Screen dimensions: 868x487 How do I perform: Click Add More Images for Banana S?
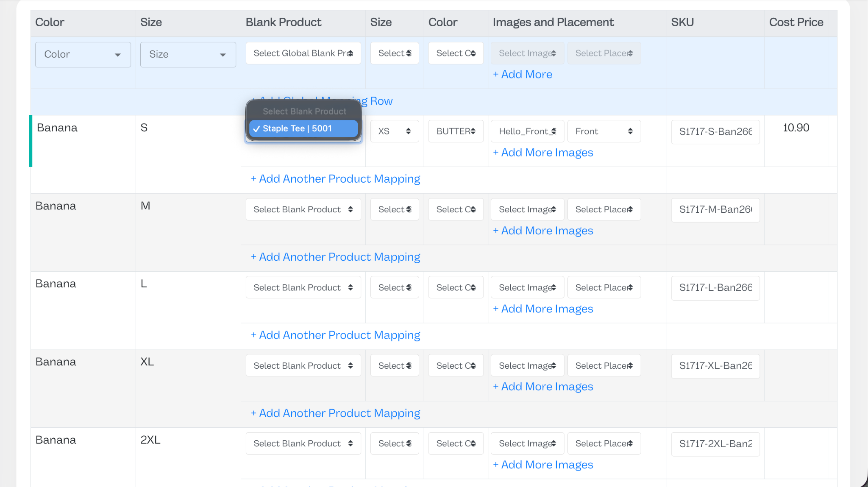point(543,153)
